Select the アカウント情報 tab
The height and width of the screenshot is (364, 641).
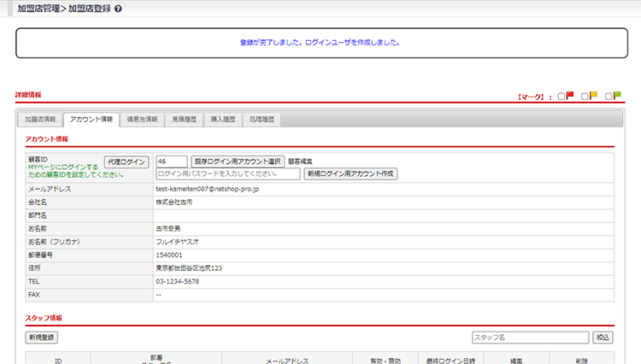tap(91, 120)
